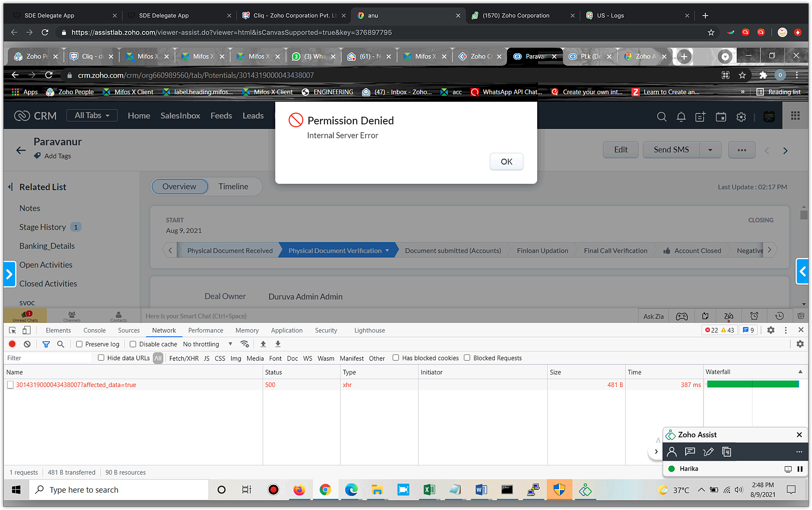Click the Zoho Assist chat icon
This screenshot has width=812, height=510.
click(690, 452)
